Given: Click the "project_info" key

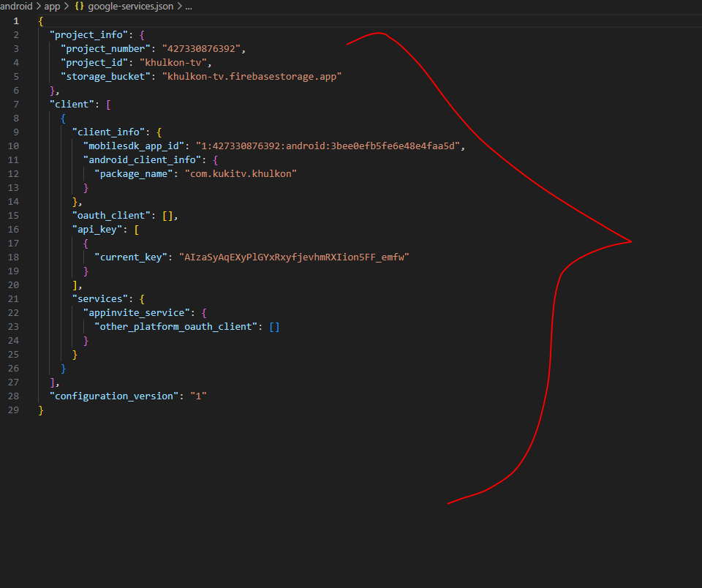Looking at the screenshot, I should tap(88, 35).
